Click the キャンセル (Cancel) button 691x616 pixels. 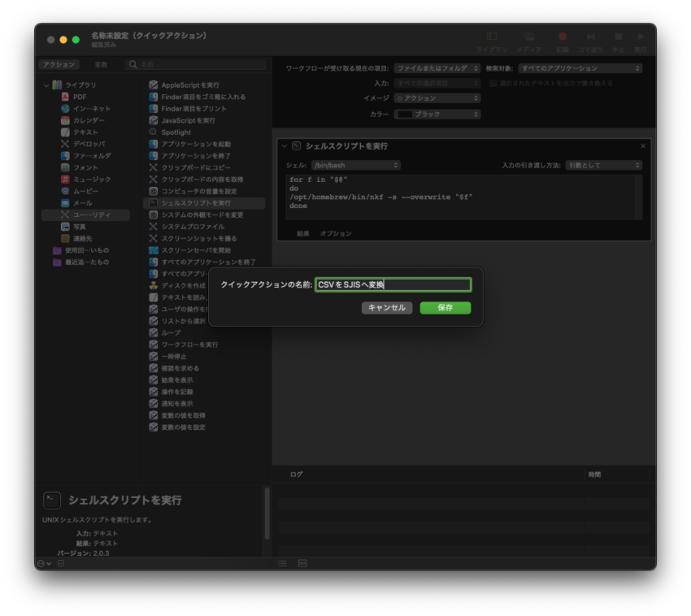click(387, 308)
